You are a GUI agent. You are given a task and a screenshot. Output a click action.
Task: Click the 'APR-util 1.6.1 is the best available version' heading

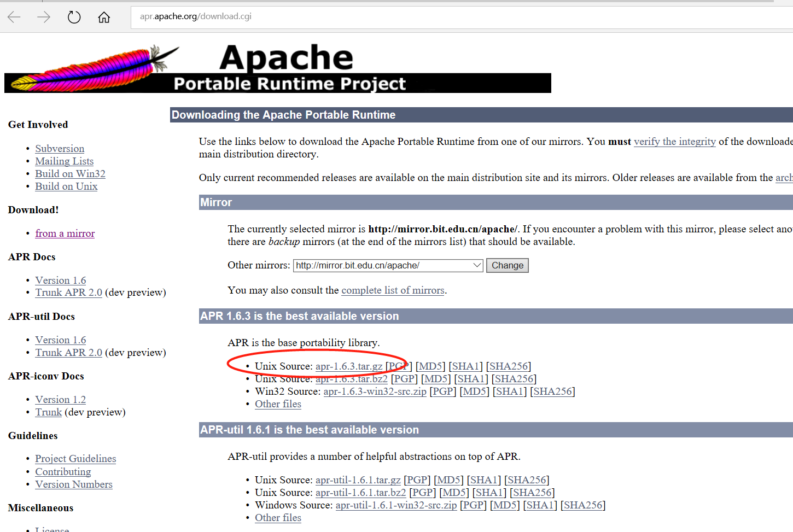click(x=310, y=430)
